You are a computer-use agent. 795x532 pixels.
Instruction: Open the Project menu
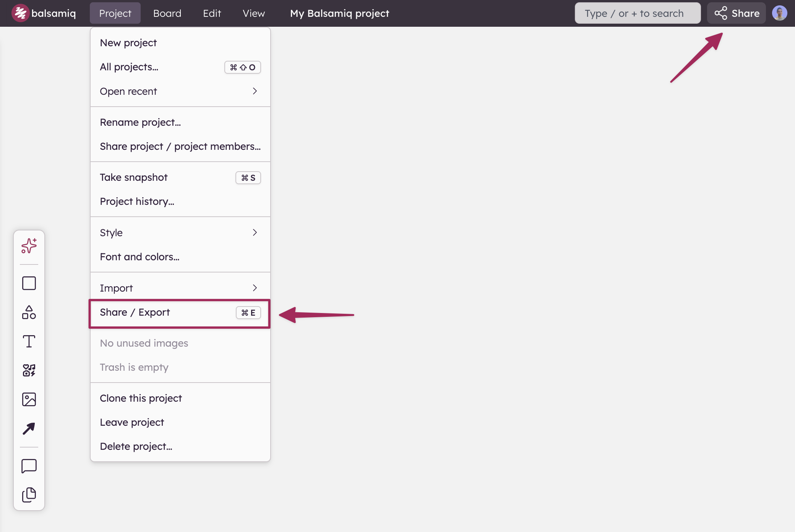pos(115,13)
